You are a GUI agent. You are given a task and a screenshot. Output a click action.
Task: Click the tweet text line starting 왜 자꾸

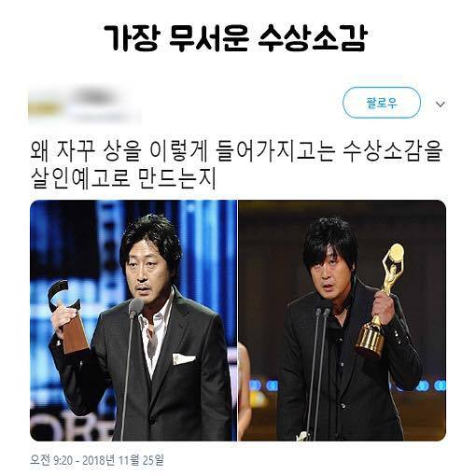(236, 152)
